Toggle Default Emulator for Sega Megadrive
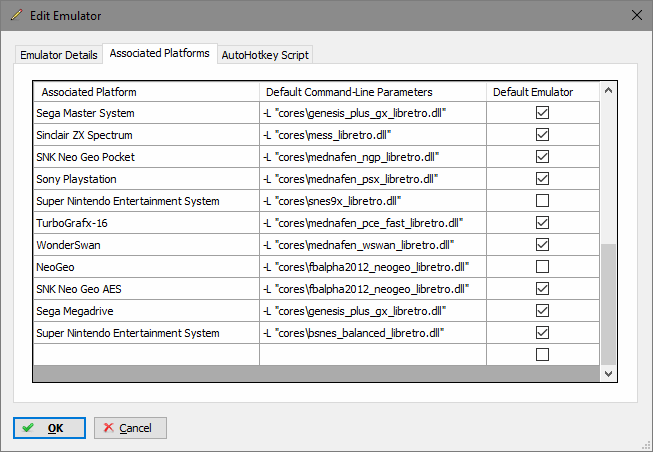 (542, 311)
